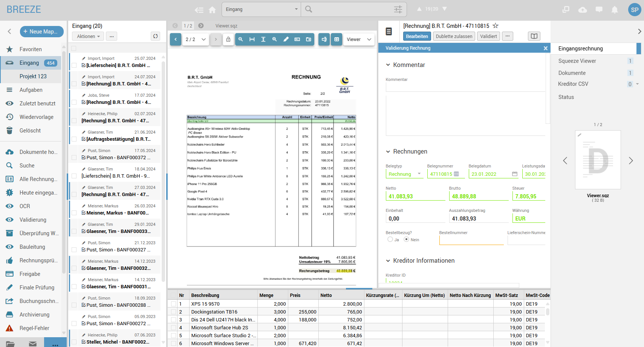Check row 3 Dis 24 Dell checkbox
The width and height of the screenshot is (644, 347).
173,320
